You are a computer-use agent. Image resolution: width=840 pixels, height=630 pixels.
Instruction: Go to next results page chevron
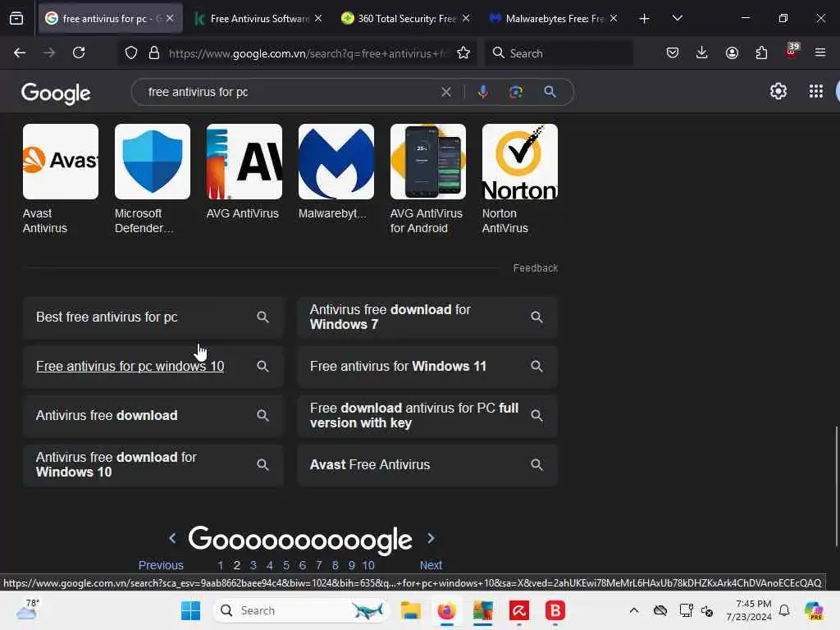point(431,538)
